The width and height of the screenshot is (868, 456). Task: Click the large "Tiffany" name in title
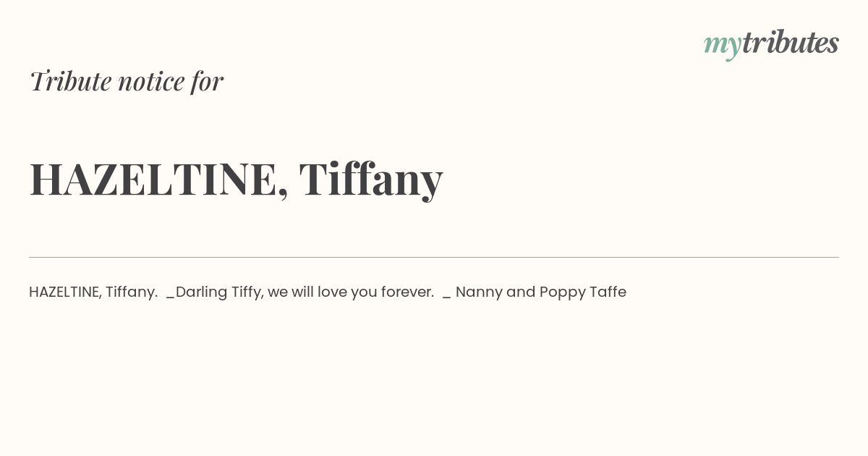(371, 180)
